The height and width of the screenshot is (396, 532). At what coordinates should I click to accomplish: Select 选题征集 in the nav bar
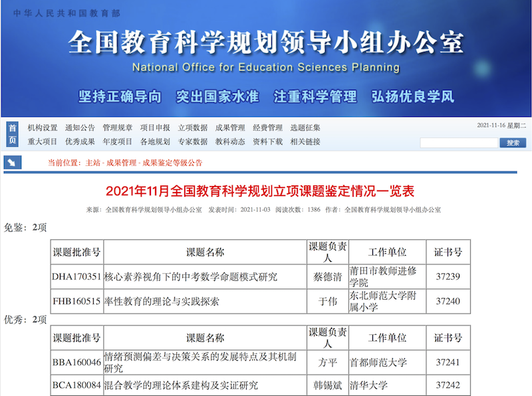coord(305,128)
